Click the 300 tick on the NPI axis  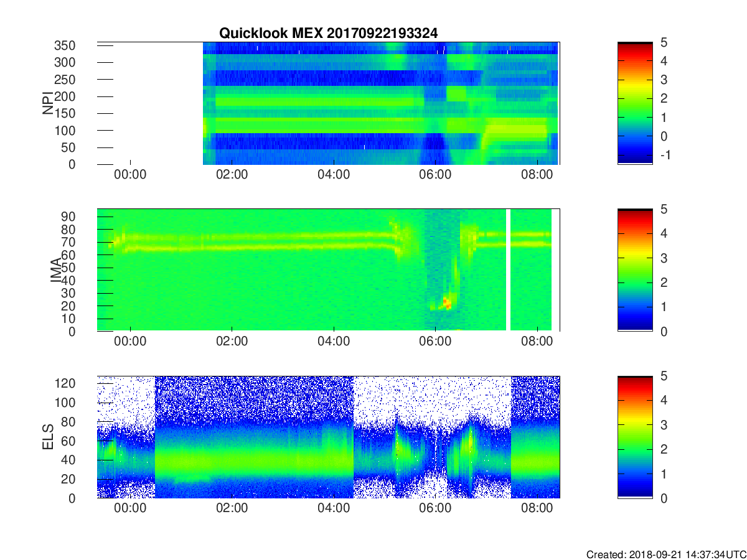click(64, 62)
